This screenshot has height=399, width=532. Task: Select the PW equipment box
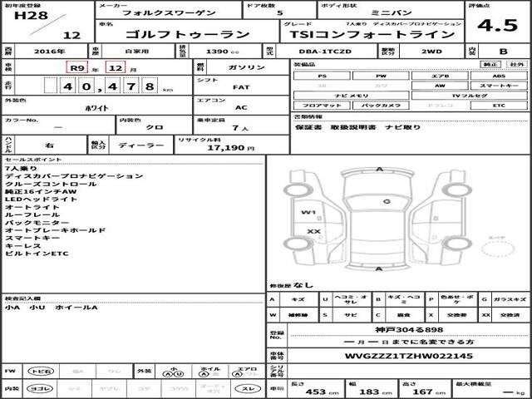(381, 76)
